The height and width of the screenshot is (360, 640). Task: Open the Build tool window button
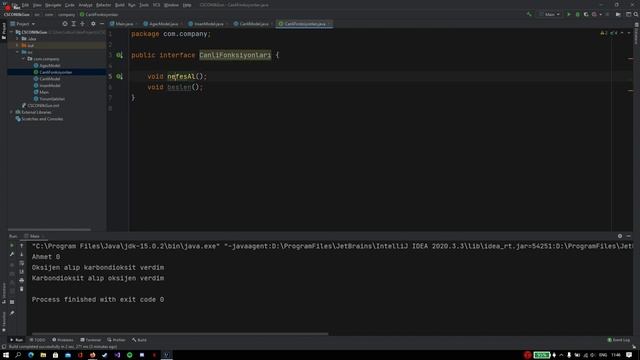click(139, 340)
